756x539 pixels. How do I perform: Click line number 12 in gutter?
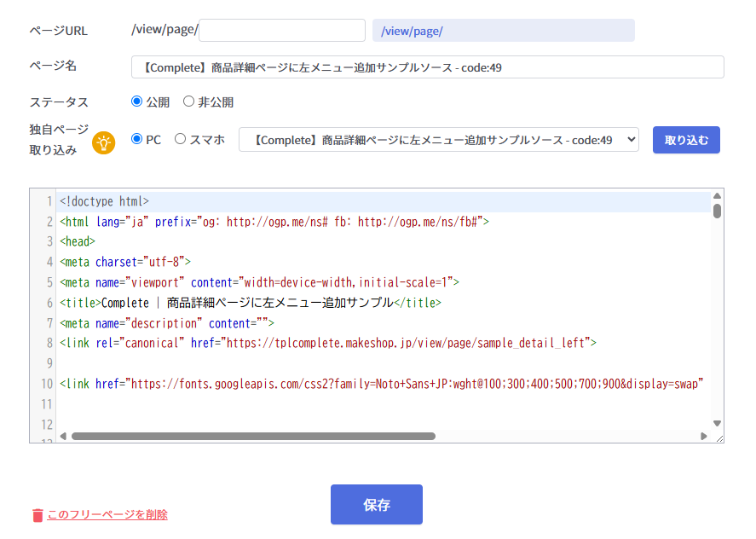(47, 425)
